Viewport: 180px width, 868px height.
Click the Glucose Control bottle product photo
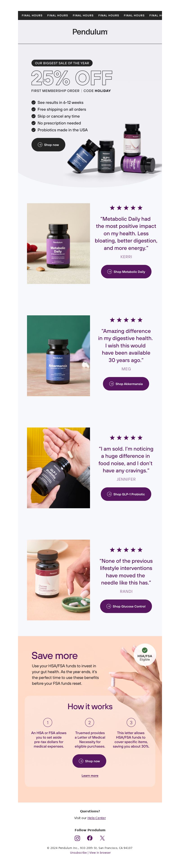click(x=58, y=580)
